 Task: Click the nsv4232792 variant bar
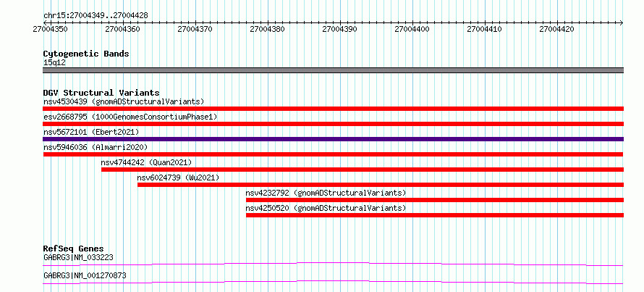pos(435,200)
